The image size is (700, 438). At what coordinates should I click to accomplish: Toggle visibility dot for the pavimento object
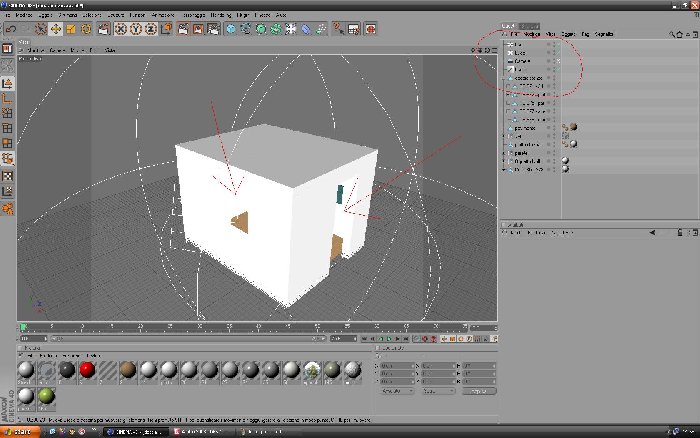[x=549, y=128]
